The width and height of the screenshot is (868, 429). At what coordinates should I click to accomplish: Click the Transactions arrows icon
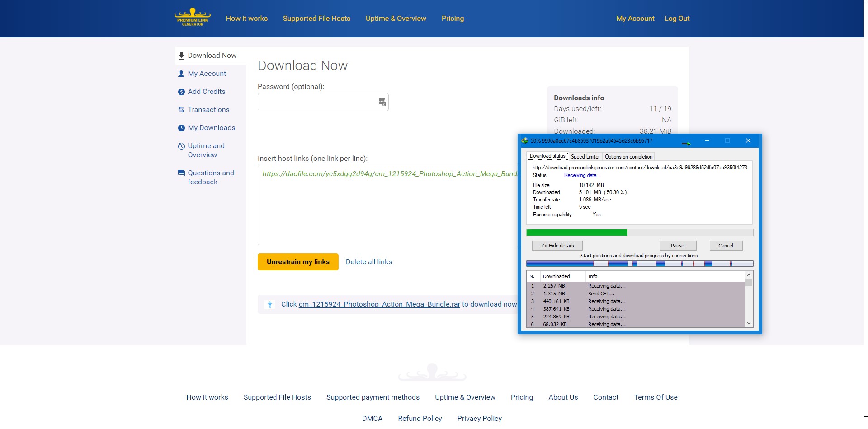tap(181, 110)
